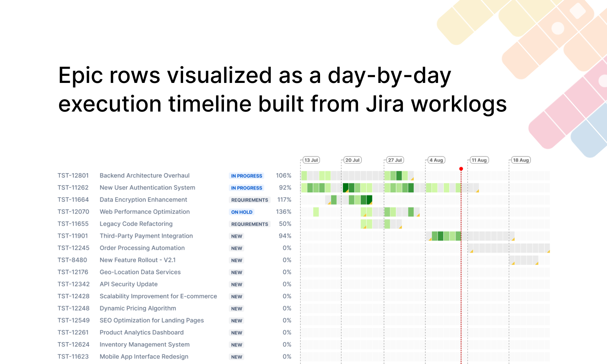Select the 4 Aug date header pill

coord(437,160)
